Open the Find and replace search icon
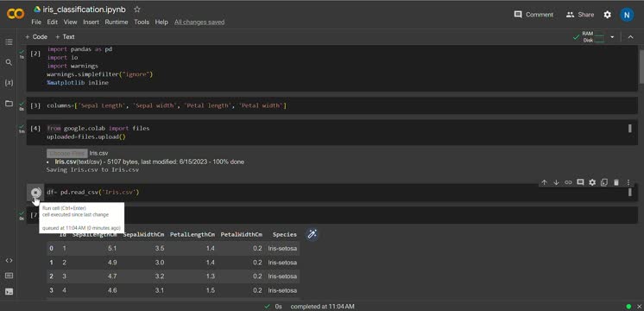Viewport: 644px width, 311px height. click(9, 62)
